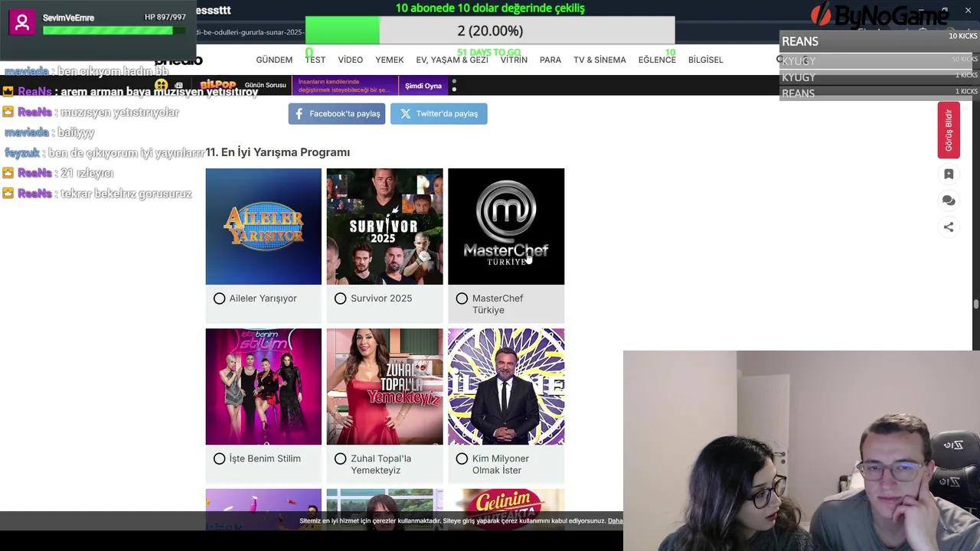Click chat message "21 izleyici"

(87, 173)
